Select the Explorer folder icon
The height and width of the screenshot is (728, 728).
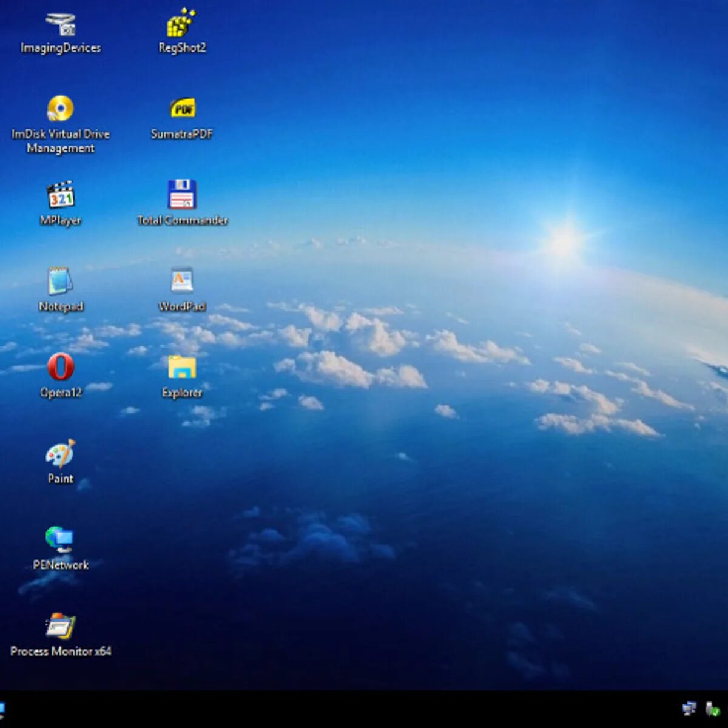point(182,367)
